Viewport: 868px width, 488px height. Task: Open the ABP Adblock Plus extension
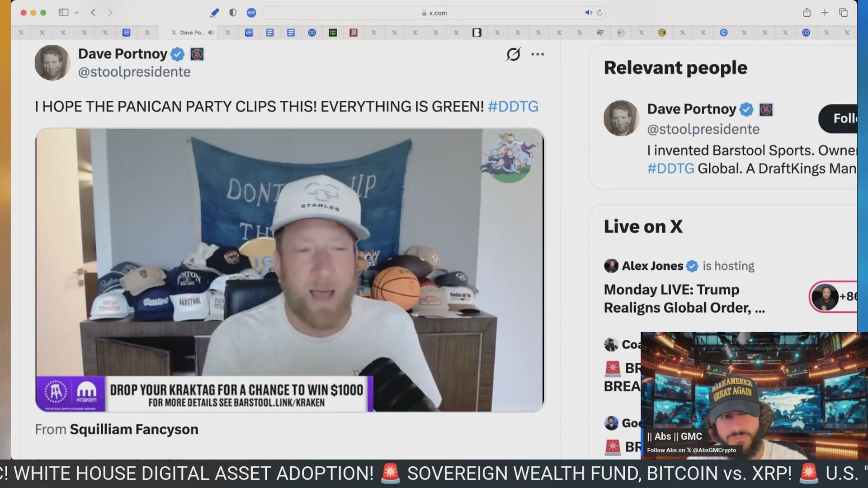pos(251,13)
